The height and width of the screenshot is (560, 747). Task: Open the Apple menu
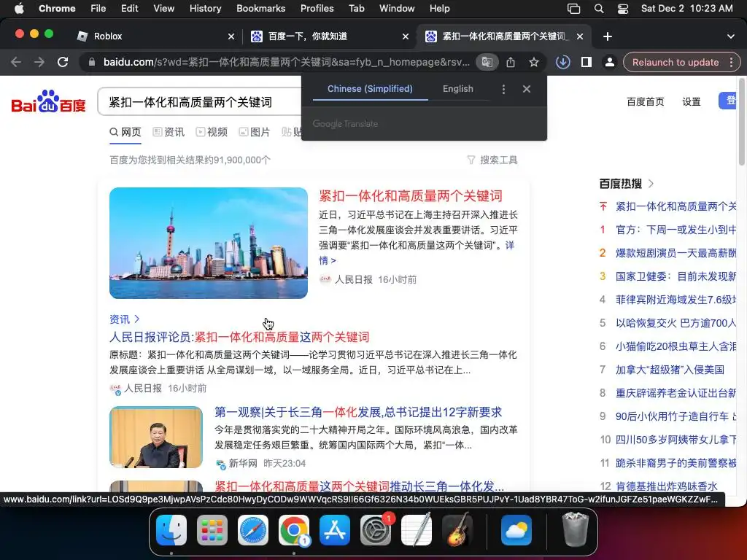click(19, 9)
